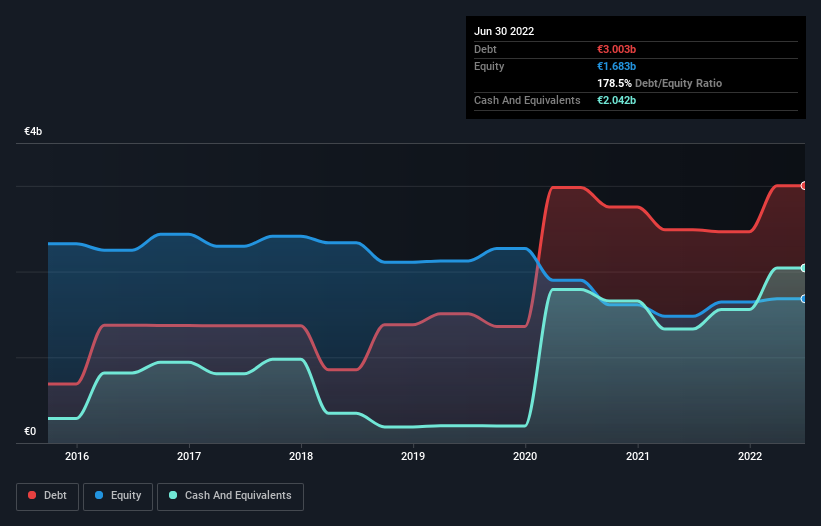Click the €0 y-axis label

(x=30, y=431)
